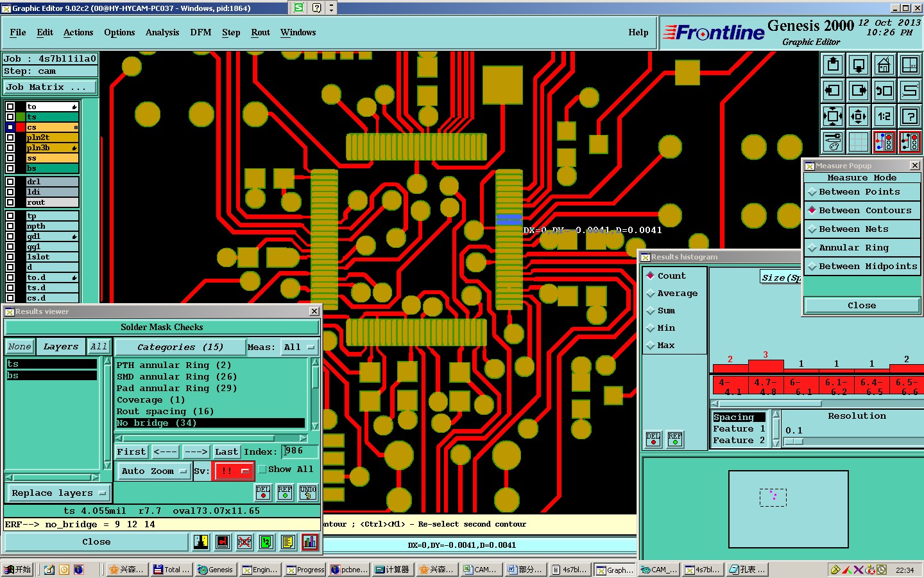
Task: Click the First result button
Action: coord(132,452)
